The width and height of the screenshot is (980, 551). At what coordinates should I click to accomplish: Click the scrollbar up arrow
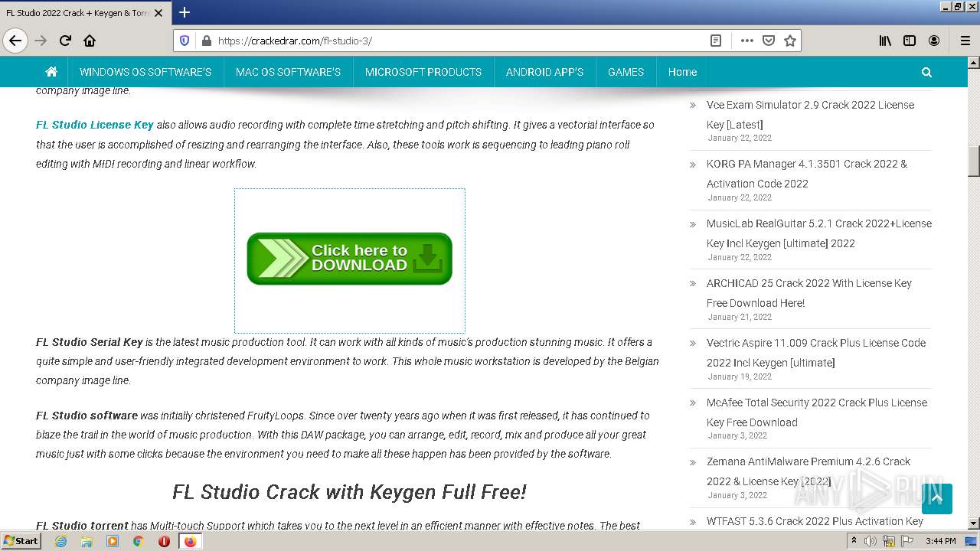tap(974, 63)
